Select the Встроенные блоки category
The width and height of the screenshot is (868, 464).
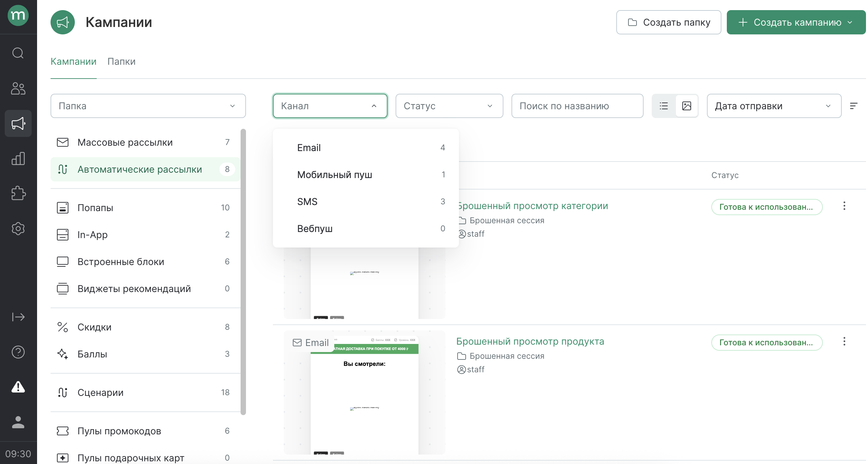click(x=146, y=262)
